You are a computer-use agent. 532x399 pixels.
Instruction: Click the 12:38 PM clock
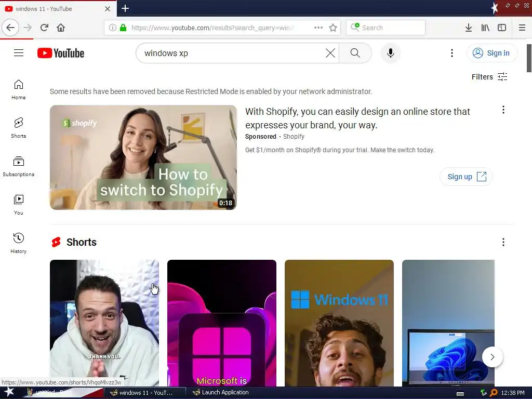click(x=513, y=393)
